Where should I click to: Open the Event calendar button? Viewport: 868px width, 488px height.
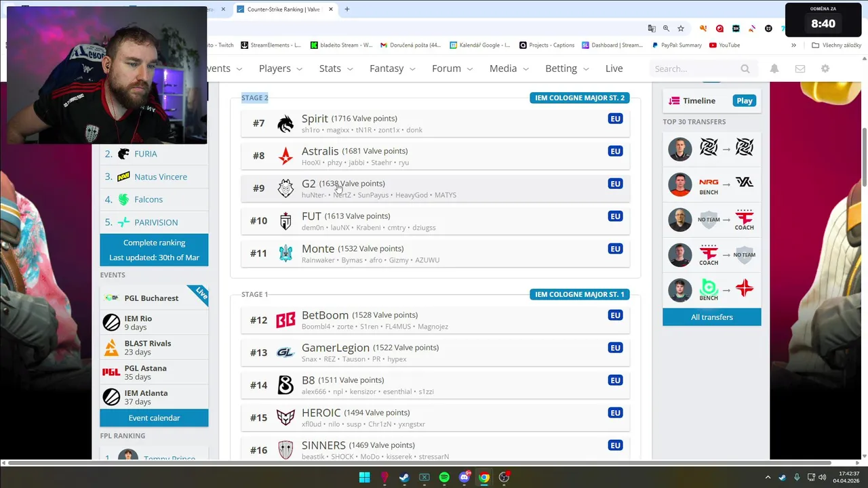(154, 418)
